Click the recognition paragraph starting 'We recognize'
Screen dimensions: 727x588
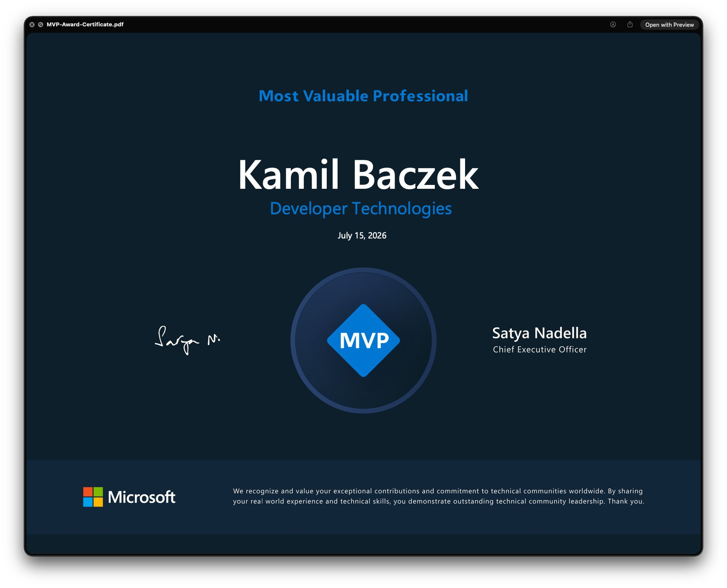[x=438, y=496]
